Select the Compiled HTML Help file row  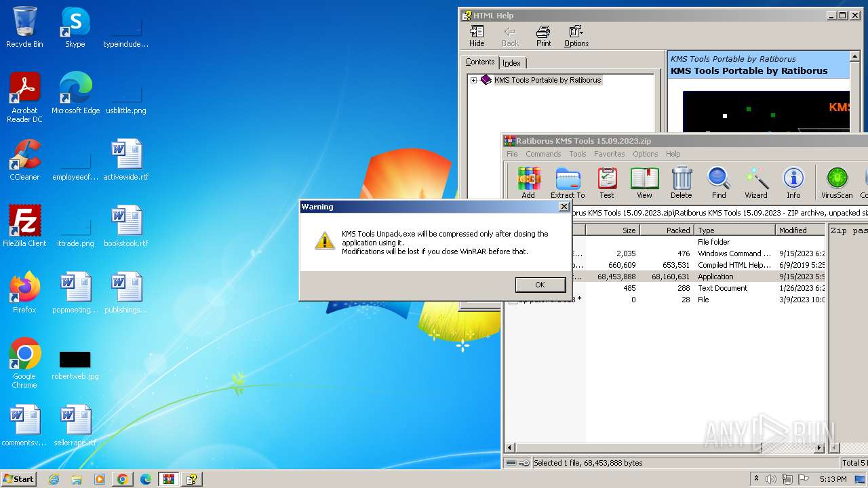point(665,265)
